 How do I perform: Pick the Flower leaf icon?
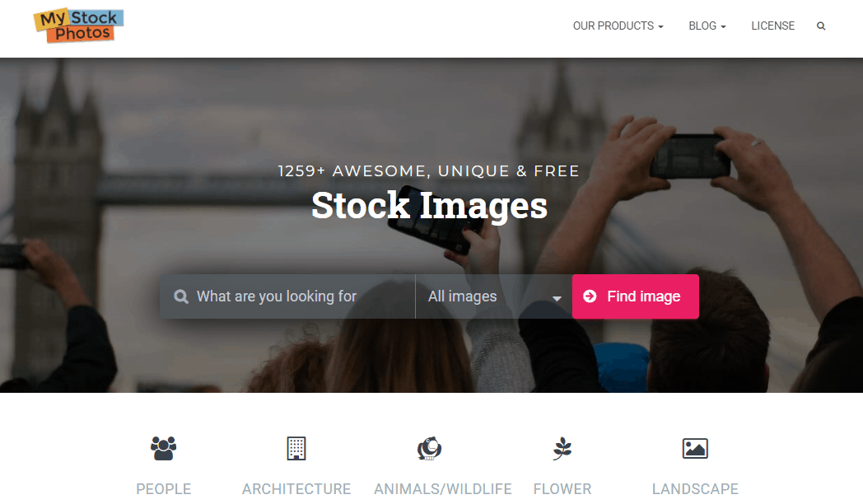(562, 449)
